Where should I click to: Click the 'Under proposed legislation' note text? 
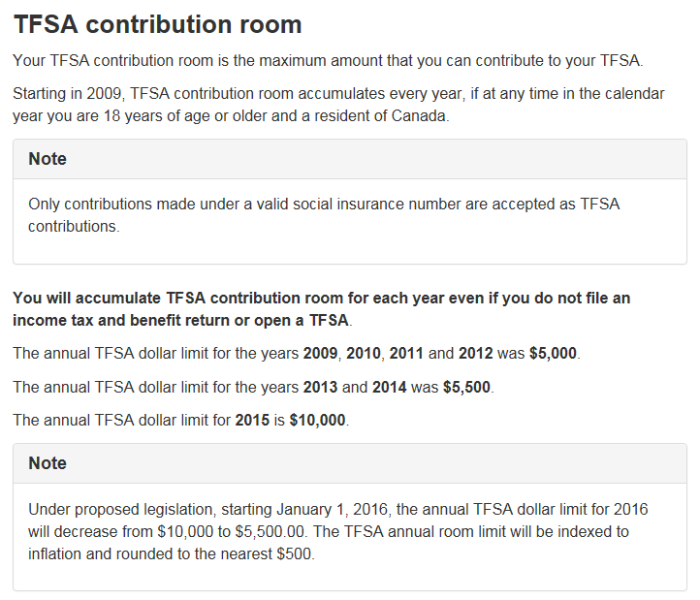[x=338, y=531]
